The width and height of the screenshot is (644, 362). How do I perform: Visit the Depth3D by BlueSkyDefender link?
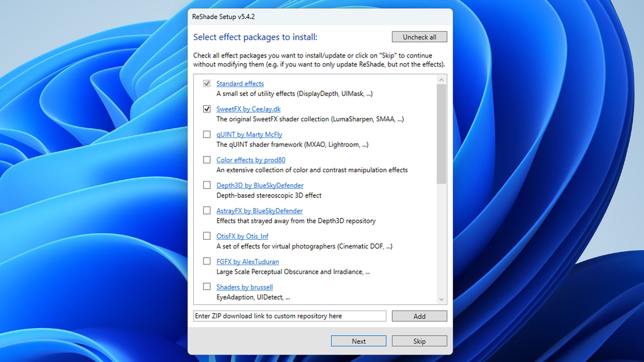[260, 185]
